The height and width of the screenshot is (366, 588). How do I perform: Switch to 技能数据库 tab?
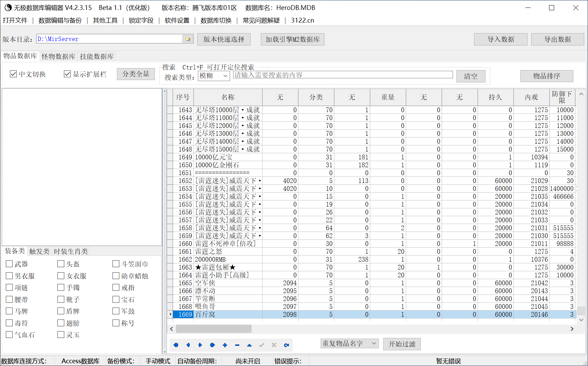[97, 56]
